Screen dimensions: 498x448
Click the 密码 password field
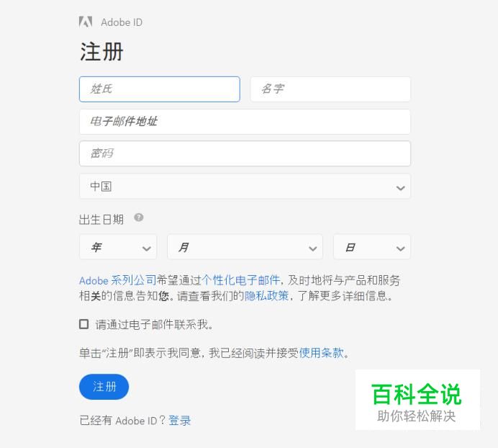pyautogui.click(x=245, y=153)
